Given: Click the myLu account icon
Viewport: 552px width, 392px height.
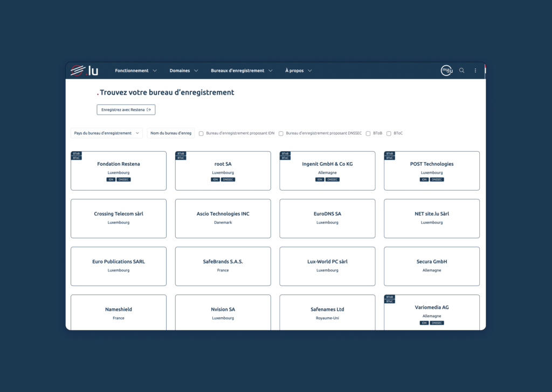Looking at the screenshot, I should [446, 70].
